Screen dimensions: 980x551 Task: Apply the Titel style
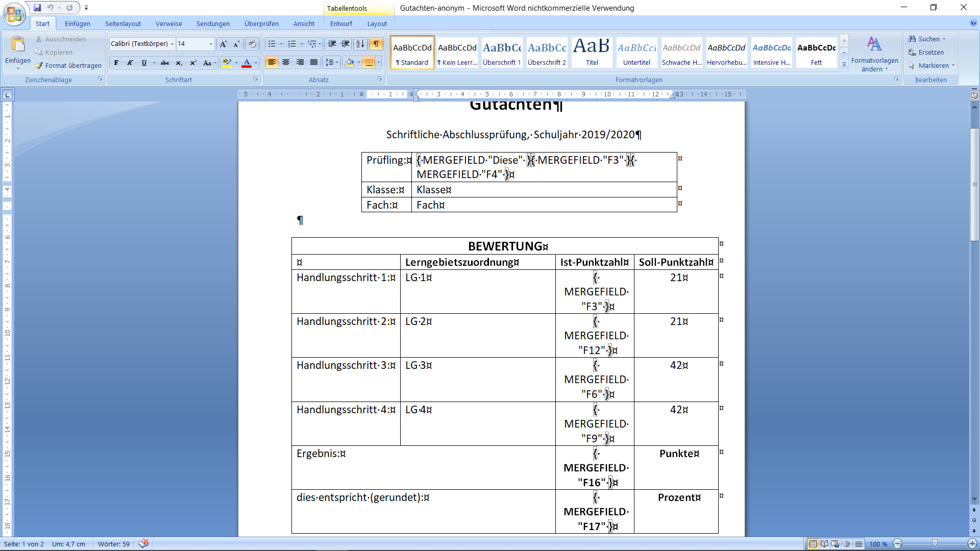[x=592, y=52]
